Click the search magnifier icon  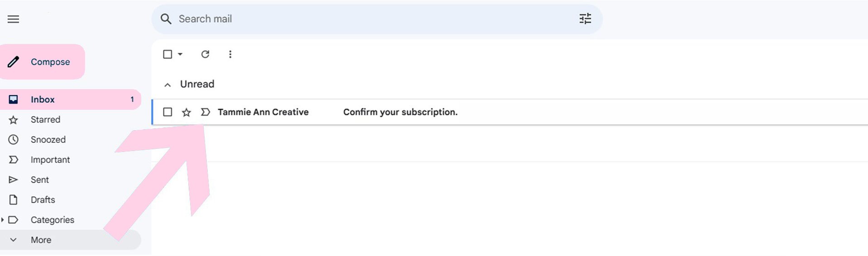166,19
